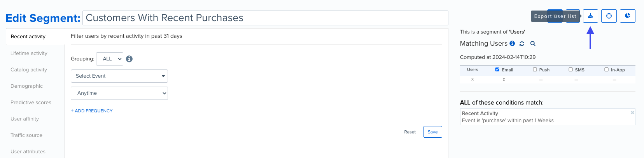Click the + ADD FREQUENCY link

(x=92, y=111)
